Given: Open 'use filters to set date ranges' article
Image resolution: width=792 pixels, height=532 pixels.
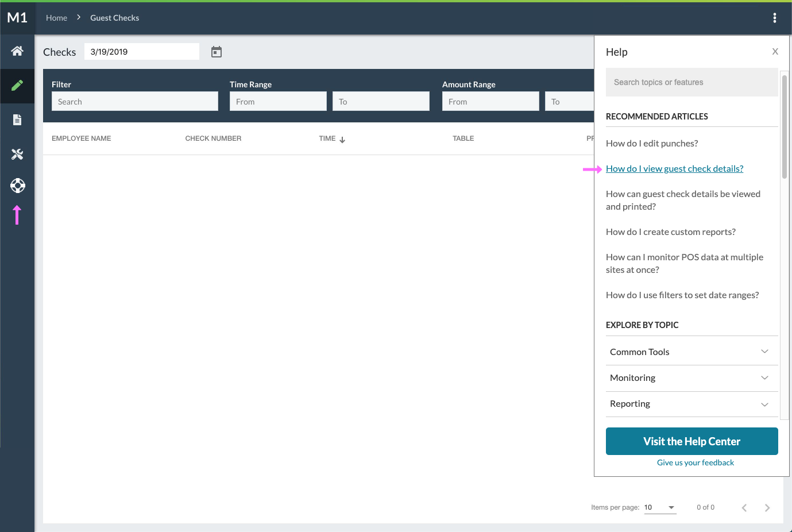Looking at the screenshot, I should (682, 295).
